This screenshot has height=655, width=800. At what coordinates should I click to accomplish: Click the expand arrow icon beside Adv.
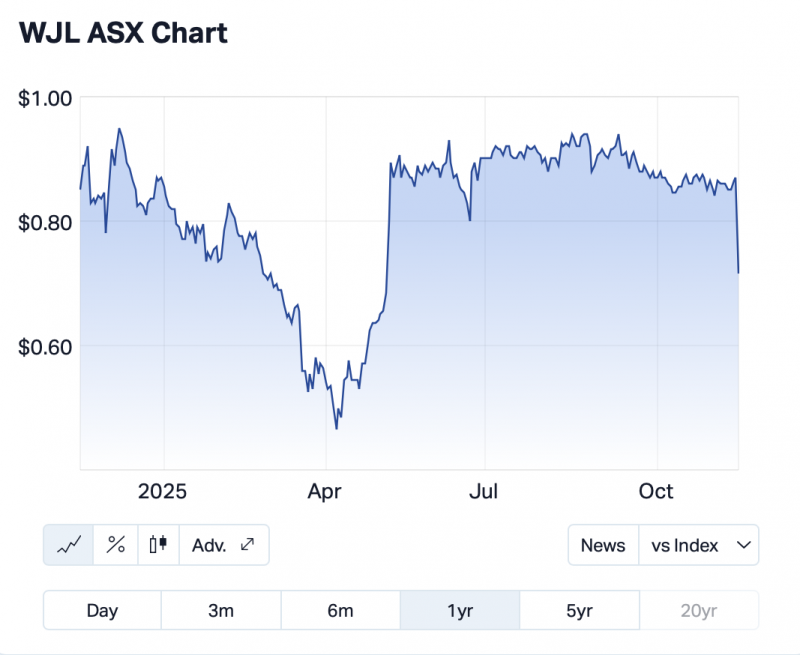coord(248,545)
